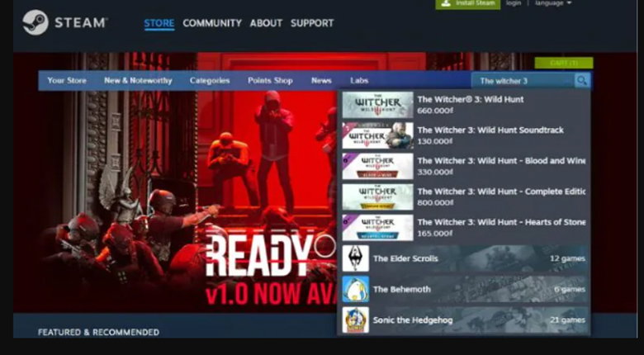644x355 pixels.
Task: Open the Labs tab
Action: coord(359,81)
